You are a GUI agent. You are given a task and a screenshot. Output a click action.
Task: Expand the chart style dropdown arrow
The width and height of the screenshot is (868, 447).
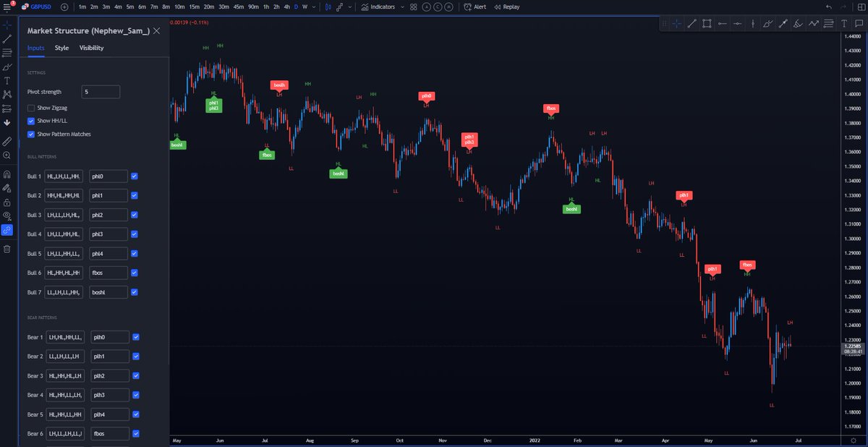point(351,7)
